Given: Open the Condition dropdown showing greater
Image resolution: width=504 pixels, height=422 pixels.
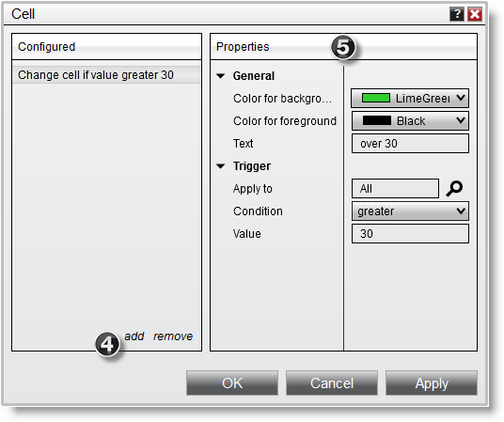Looking at the screenshot, I should click(x=410, y=211).
